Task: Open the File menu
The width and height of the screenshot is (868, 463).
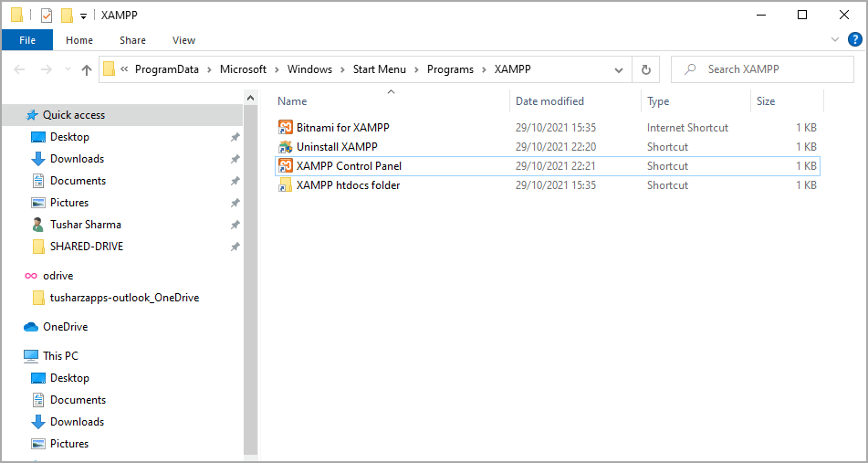Action: tap(27, 40)
